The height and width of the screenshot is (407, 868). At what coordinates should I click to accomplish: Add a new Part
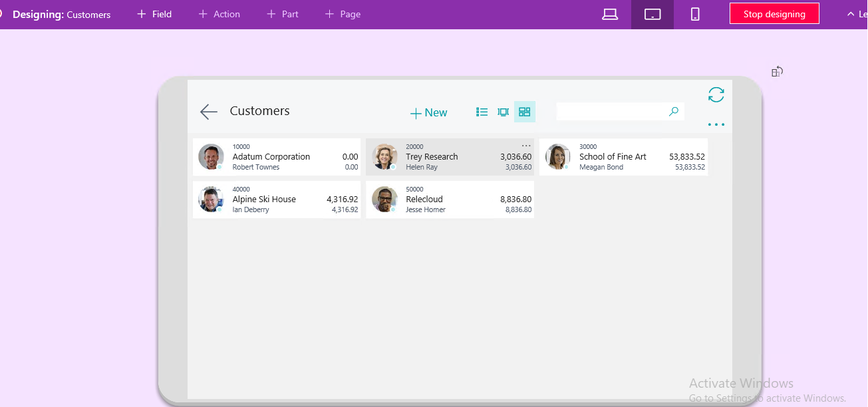[283, 14]
